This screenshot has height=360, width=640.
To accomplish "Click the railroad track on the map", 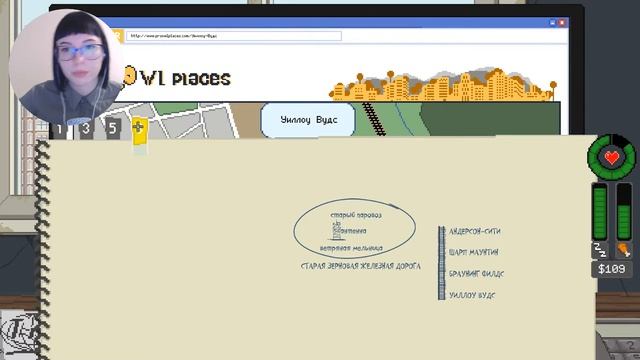I will [x=373, y=119].
